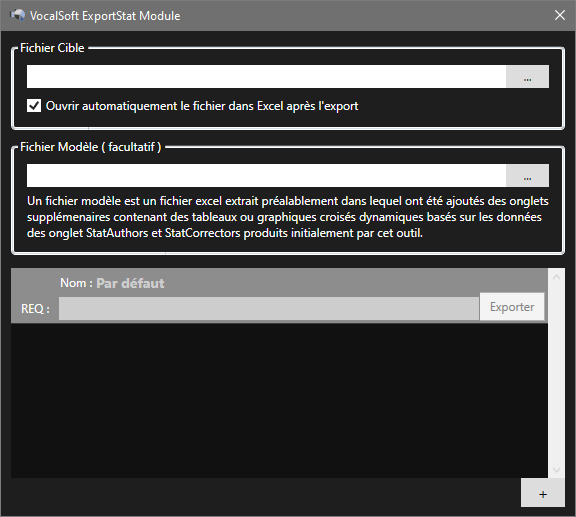
Task: Click the template file description paragraph
Action: point(288,217)
